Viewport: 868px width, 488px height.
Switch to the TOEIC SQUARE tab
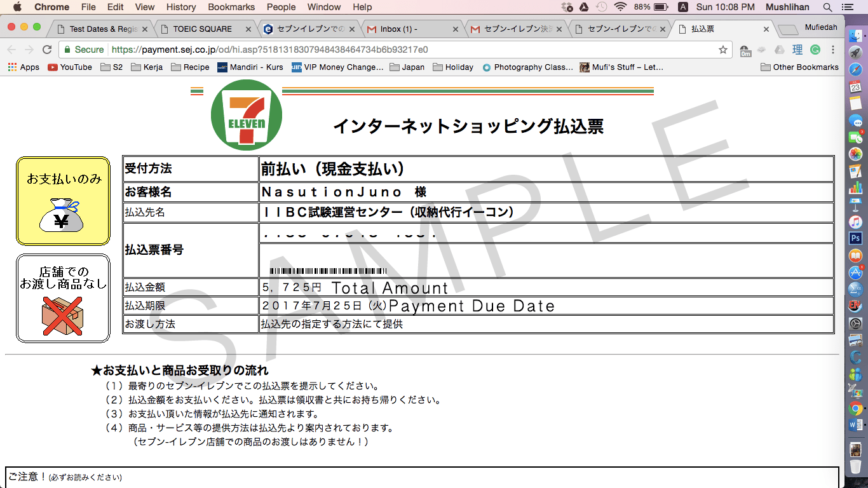click(x=202, y=29)
